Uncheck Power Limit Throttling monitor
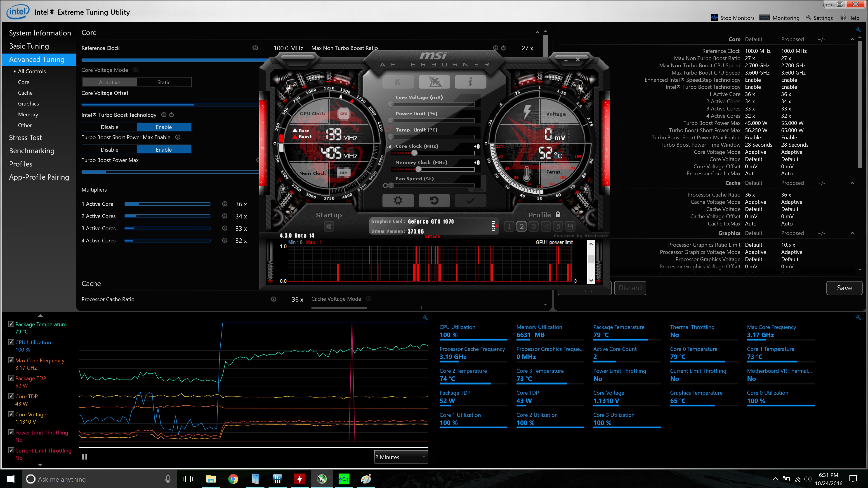Screen dimensions: 868x488 tap(11, 432)
